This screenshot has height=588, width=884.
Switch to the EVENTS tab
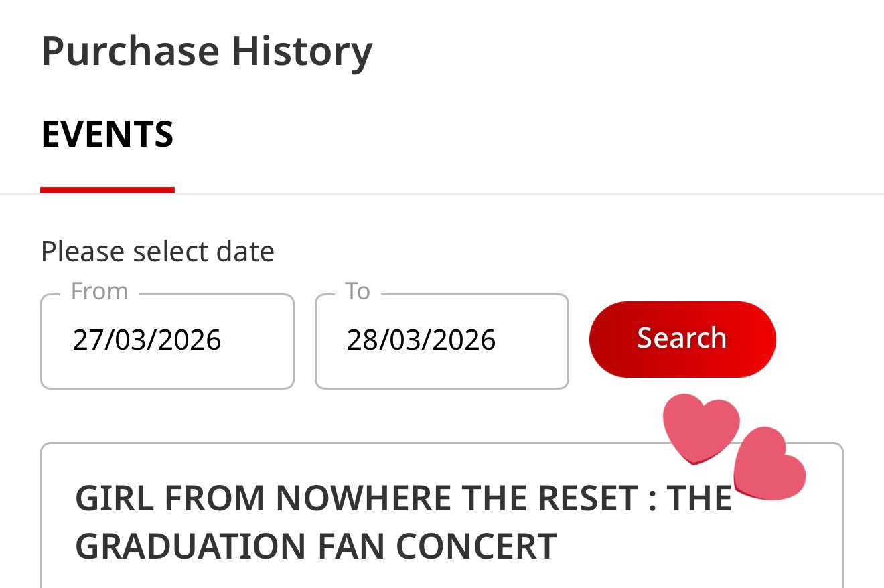(x=107, y=134)
